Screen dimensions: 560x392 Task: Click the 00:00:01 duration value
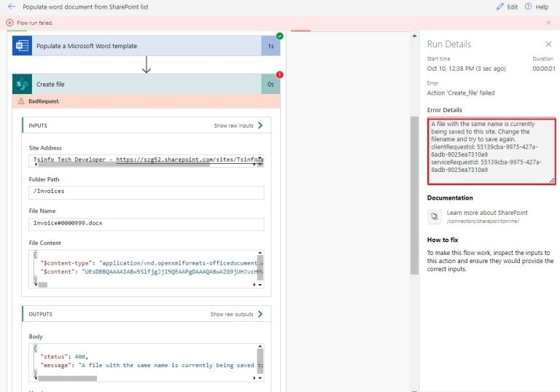pyautogui.click(x=543, y=68)
